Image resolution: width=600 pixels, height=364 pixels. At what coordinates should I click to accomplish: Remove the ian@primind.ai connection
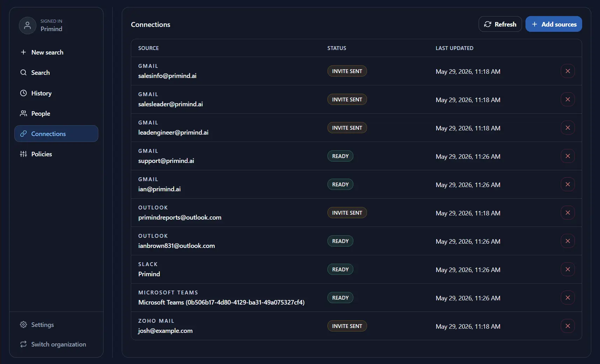click(x=567, y=184)
